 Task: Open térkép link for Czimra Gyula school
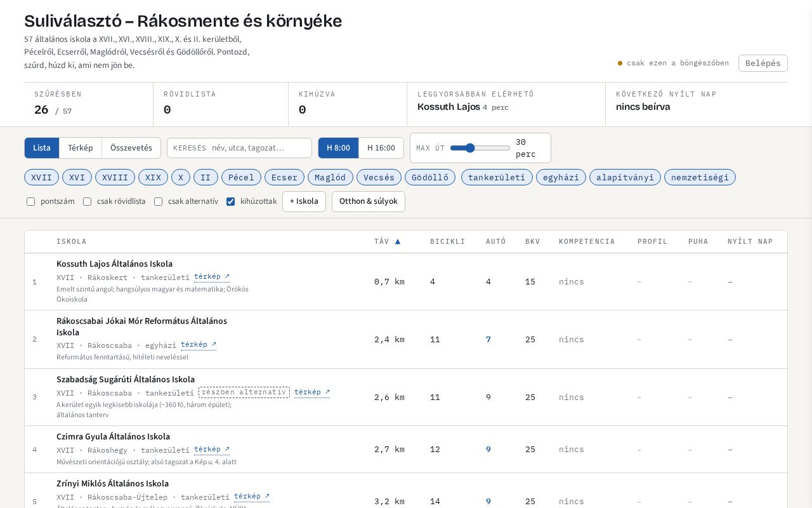(x=212, y=450)
